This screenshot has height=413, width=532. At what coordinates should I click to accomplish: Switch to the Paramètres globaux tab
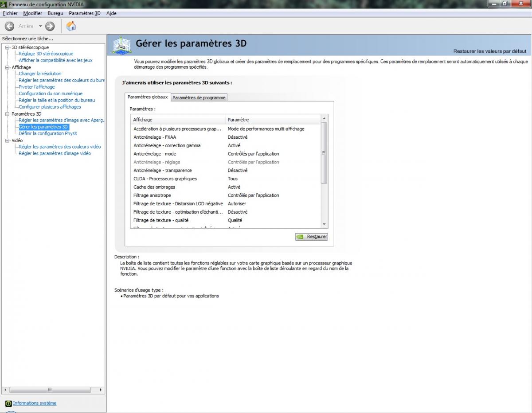[148, 97]
